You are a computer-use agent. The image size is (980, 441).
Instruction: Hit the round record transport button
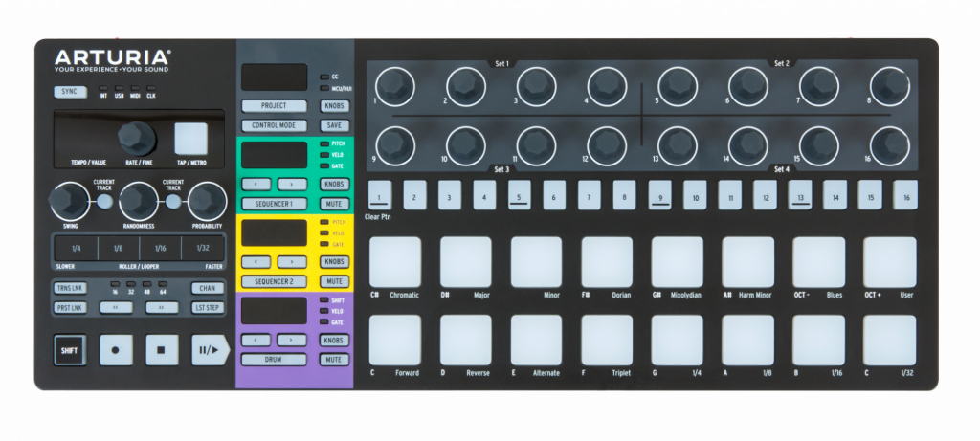click(x=116, y=350)
